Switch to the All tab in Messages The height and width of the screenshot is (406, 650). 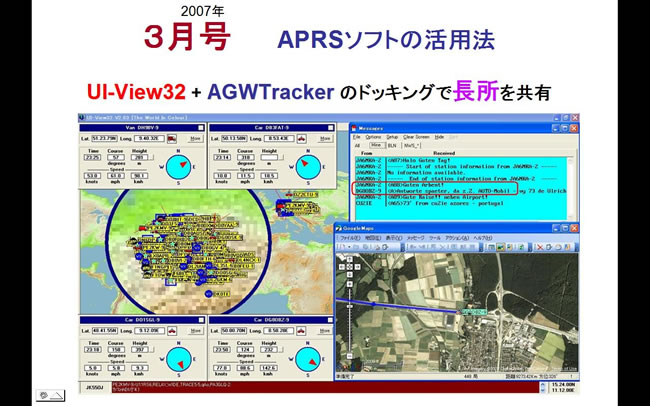point(358,146)
